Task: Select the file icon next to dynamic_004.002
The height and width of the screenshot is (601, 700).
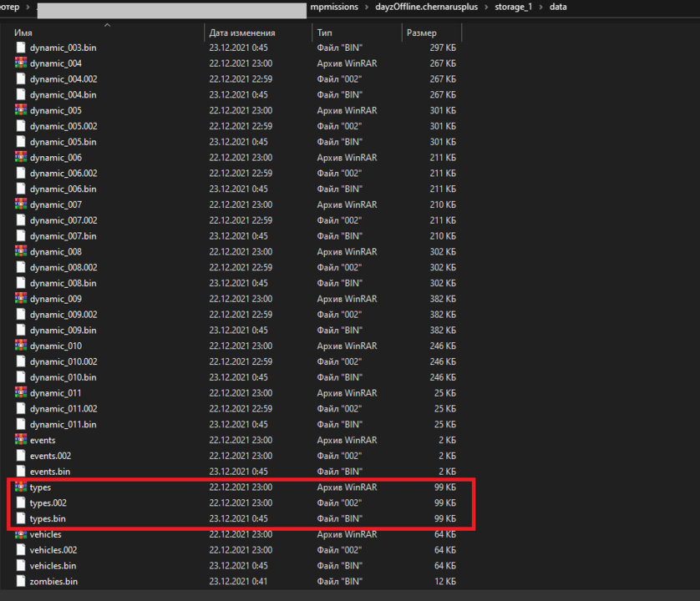Action: click(x=21, y=78)
